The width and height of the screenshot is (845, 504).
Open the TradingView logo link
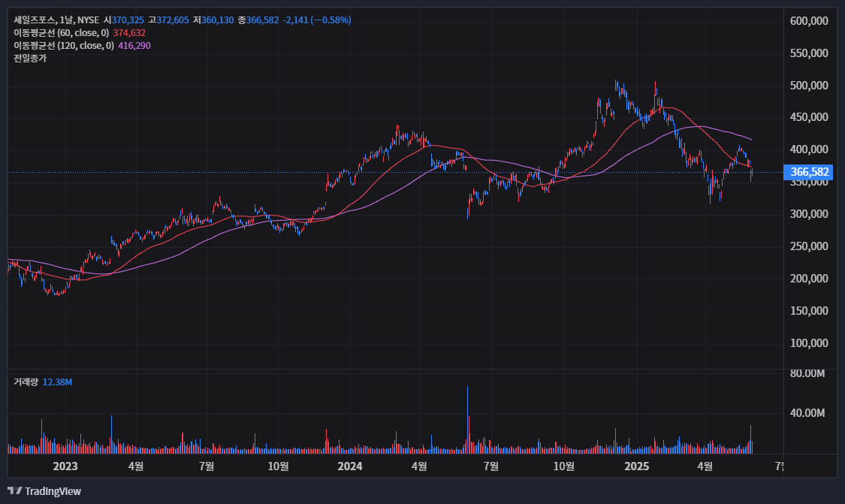tap(44, 491)
